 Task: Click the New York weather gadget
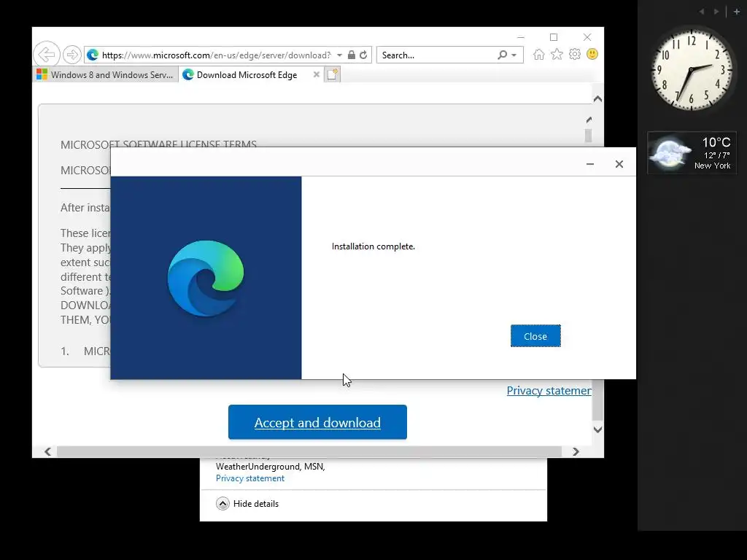click(692, 153)
